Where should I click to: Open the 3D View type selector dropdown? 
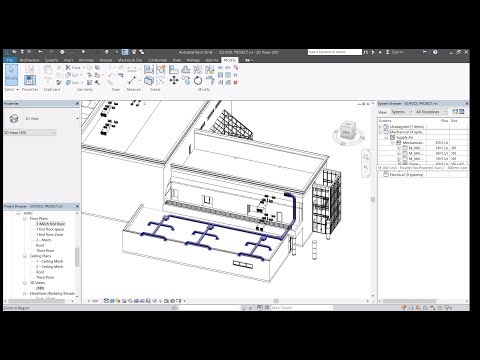(x=42, y=118)
